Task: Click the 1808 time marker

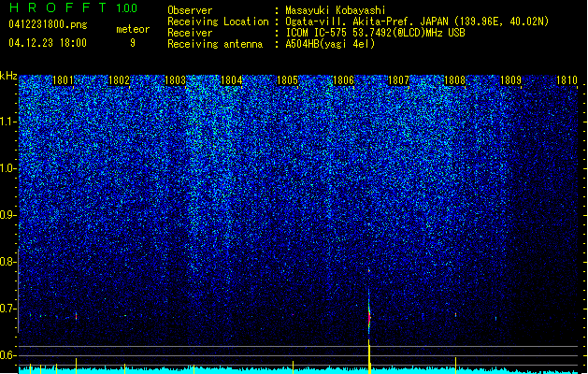Action: click(454, 80)
